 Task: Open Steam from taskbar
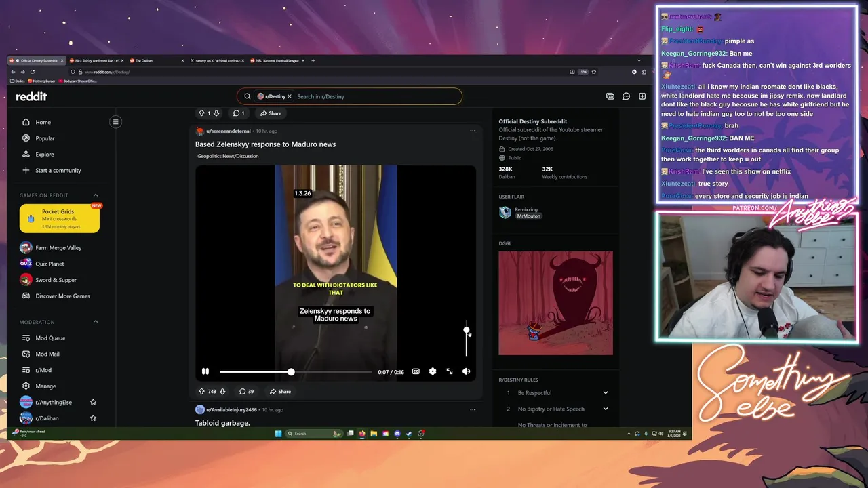409,434
